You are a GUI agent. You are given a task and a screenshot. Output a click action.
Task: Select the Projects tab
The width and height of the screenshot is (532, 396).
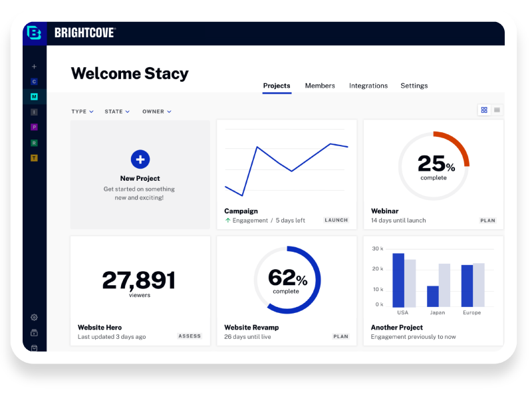pos(277,86)
